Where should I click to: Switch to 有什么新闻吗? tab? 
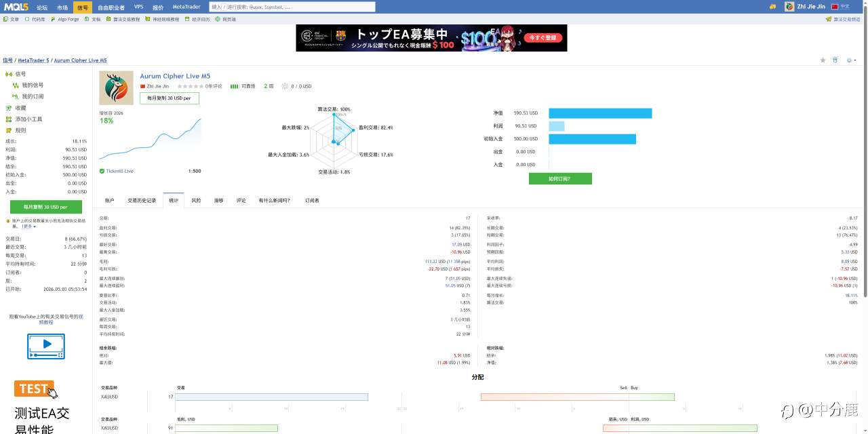pos(274,201)
